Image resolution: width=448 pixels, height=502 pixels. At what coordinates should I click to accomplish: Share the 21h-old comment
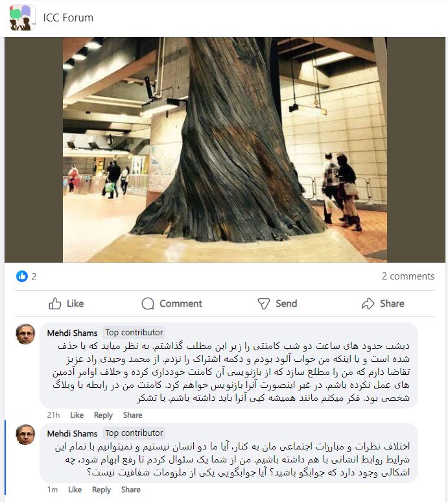tap(132, 415)
